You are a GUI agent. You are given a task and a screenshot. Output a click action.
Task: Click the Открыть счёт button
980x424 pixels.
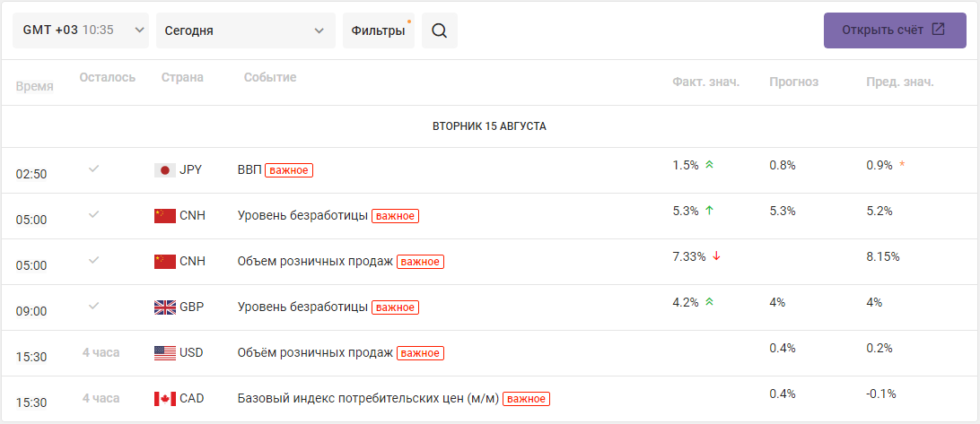coord(895,30)
